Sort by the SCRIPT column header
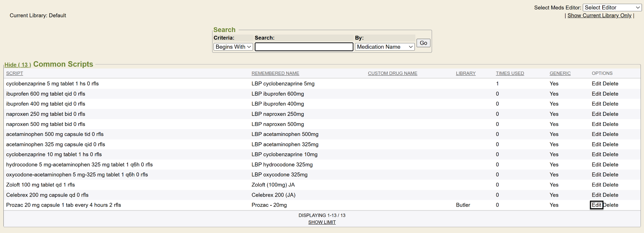Viewport: 644px width, 233px height. pos(14,73)
